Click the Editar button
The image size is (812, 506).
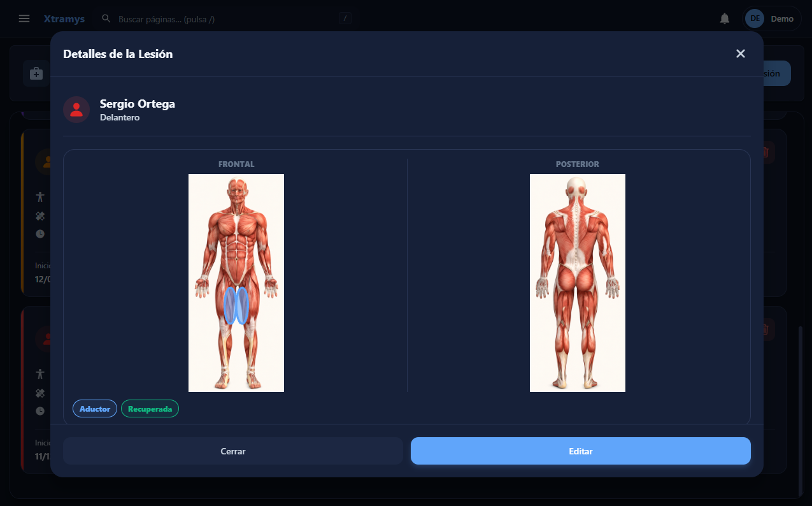pyautogui.click(x=581, y=451)
